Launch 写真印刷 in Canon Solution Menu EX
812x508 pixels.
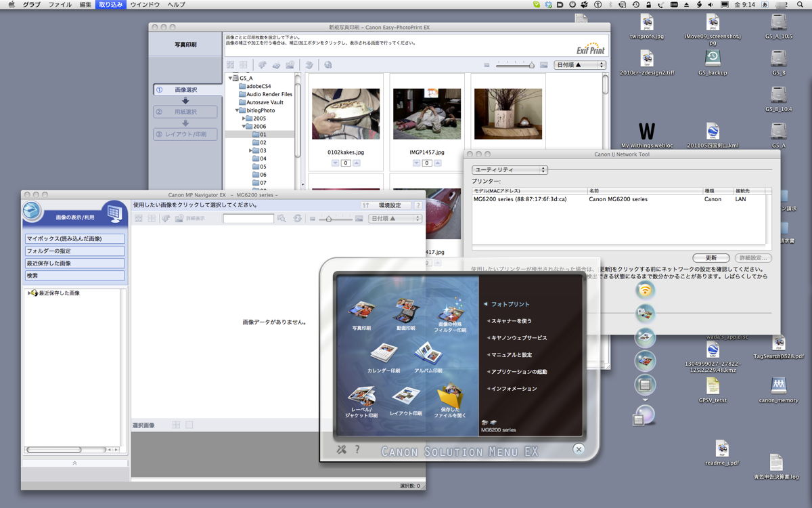(361, 316)
